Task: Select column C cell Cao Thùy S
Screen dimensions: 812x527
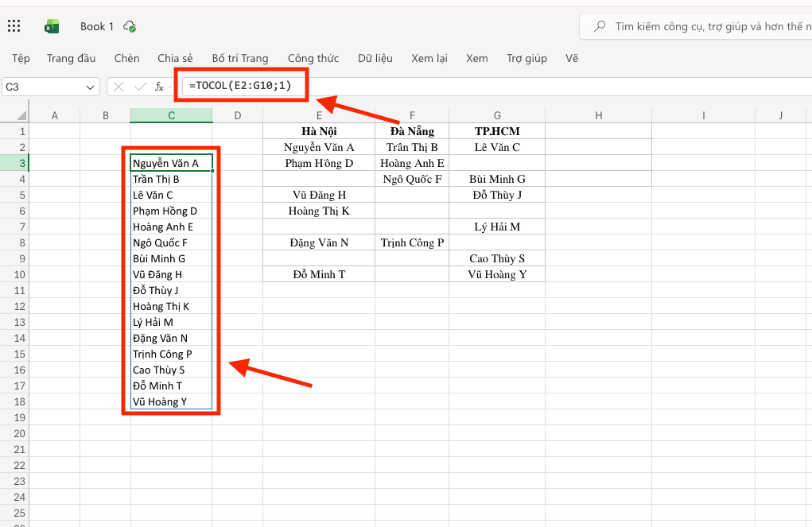Action: click(172, 370)
